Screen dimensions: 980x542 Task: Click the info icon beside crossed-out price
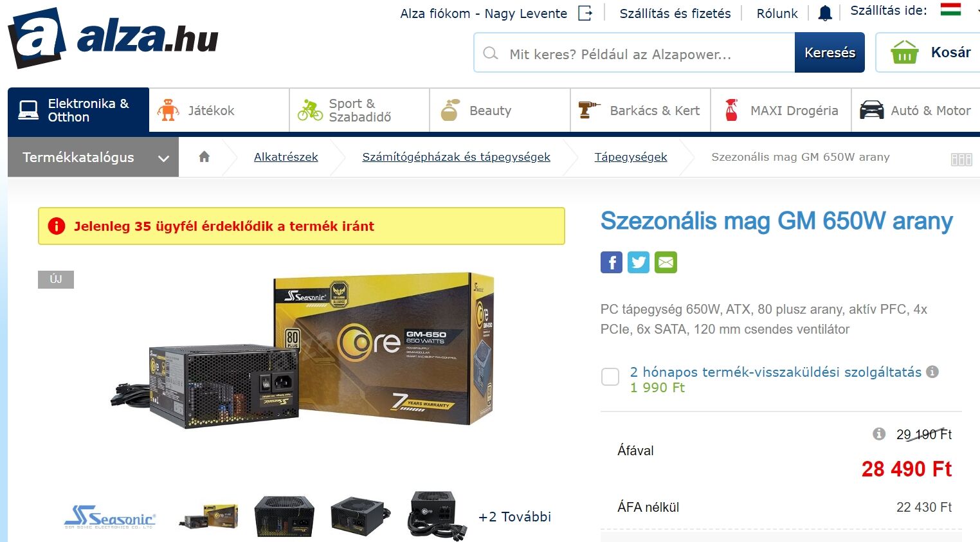pos(879,434)
